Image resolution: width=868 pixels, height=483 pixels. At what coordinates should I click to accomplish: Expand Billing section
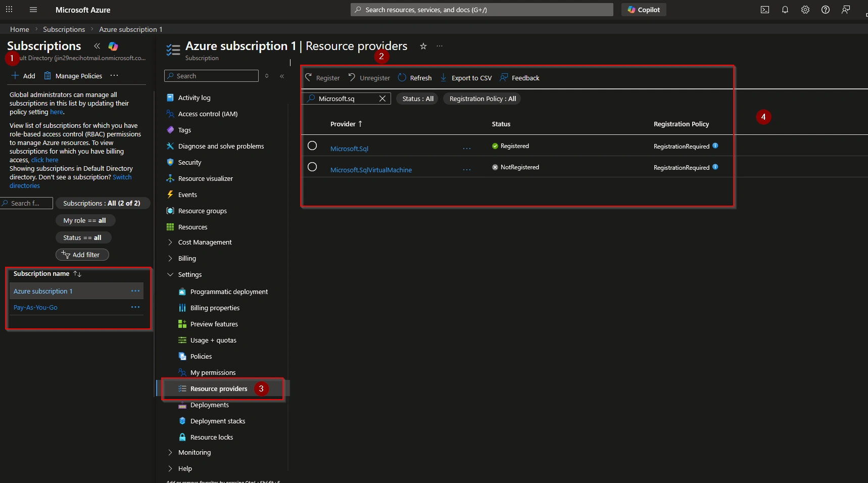point(182,259)
